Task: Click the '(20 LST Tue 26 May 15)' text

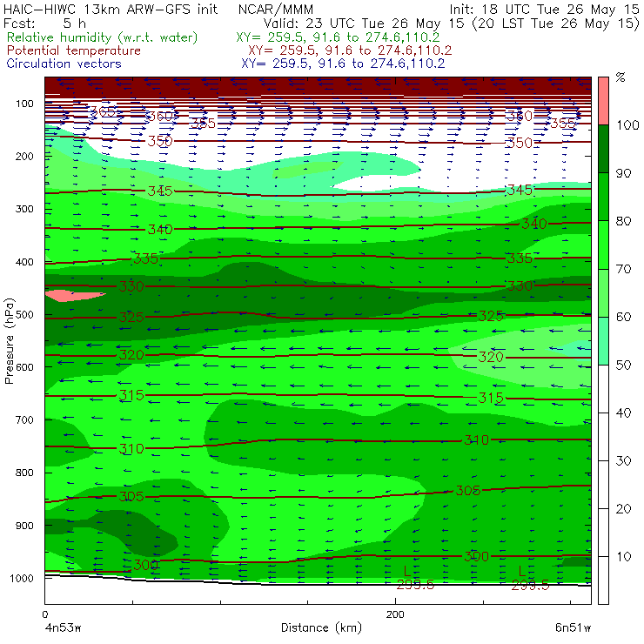Action: 556,23
